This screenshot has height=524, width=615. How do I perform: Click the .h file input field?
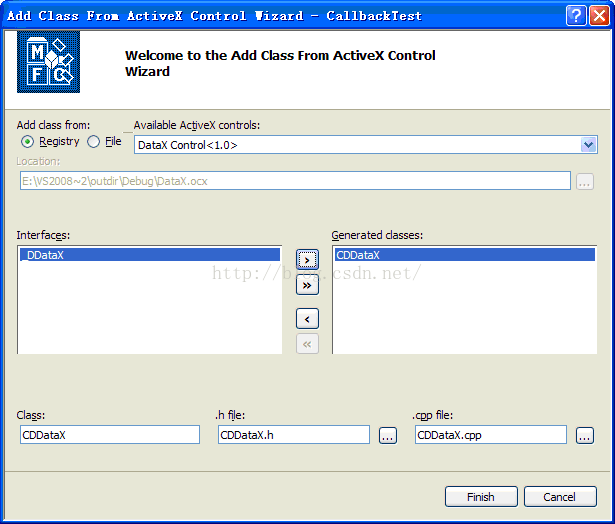[294, 435]
